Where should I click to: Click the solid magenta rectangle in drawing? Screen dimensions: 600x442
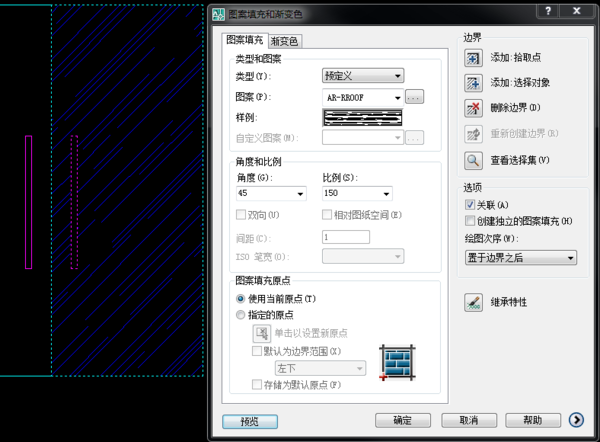click(x=29, y=202)
